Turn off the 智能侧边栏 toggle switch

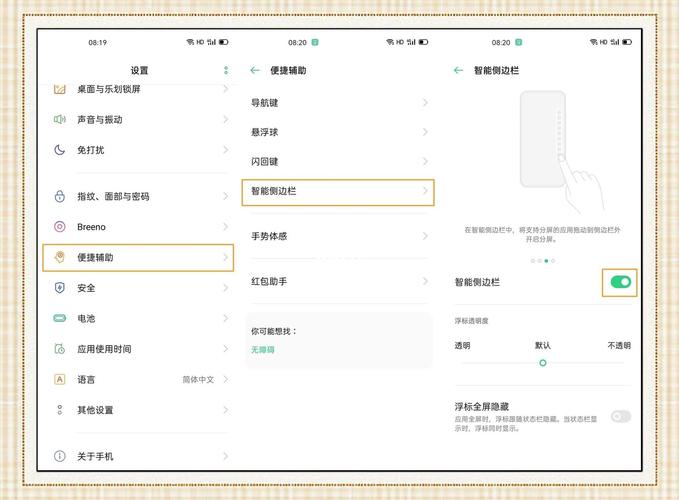(620, 282)
